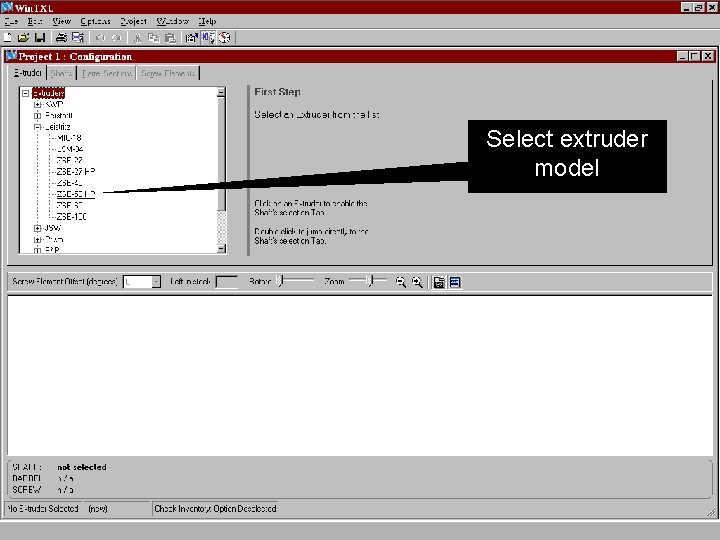Viewport: 720px width, 540px height.
Task: Switch to the Screw Elements tab
Action: click(169, 73)
